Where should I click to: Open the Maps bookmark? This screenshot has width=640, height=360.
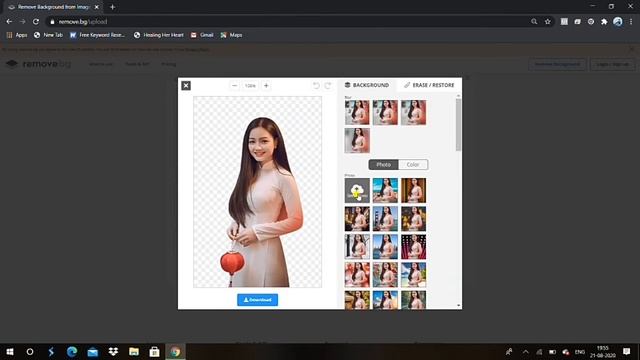pos(231,35)
